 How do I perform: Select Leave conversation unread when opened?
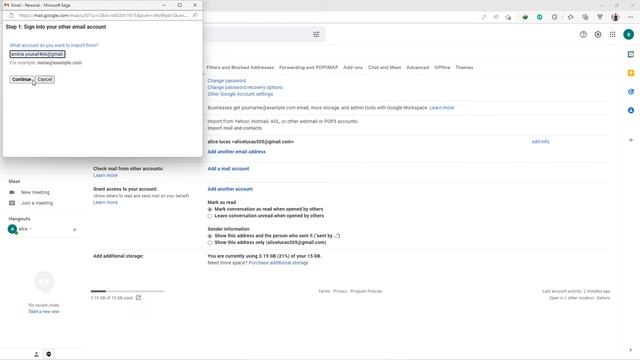[210, 216]
